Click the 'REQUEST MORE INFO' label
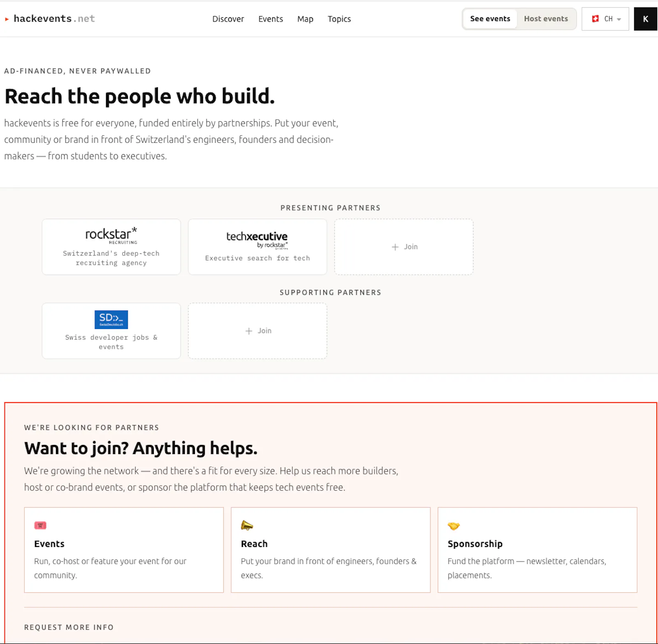The height and width of the screenshot is (644, 658). click(69, 628)
